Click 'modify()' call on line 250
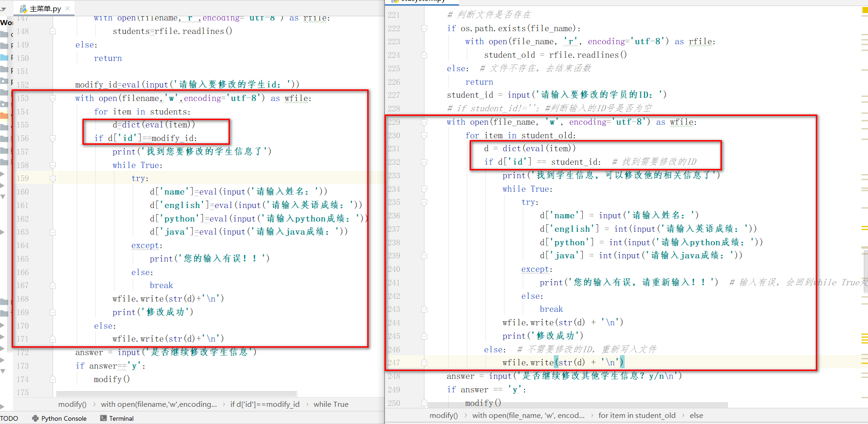The height and width of the screenshot is (424, 868). coord(483,403)
